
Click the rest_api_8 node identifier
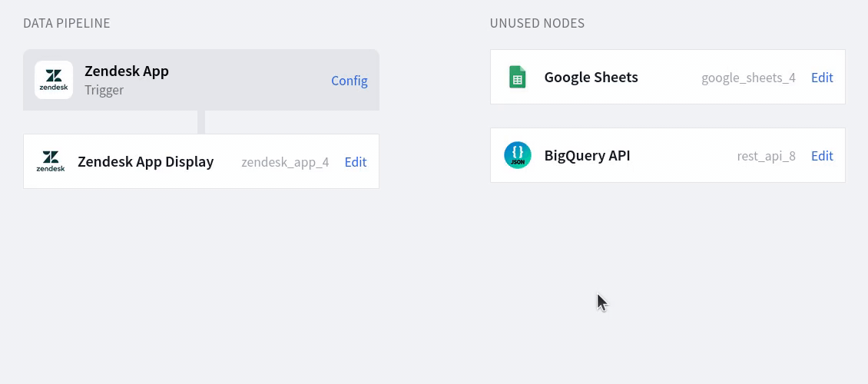coord(766,156)
